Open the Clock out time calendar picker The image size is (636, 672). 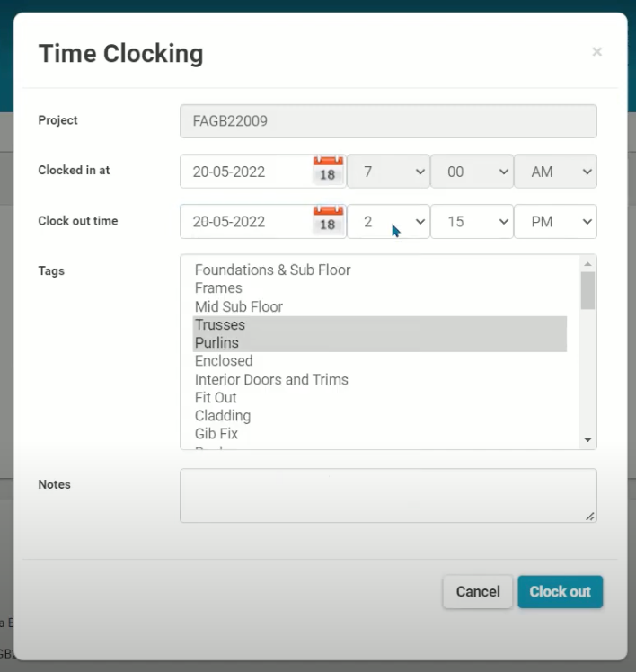tap(328, 221)
